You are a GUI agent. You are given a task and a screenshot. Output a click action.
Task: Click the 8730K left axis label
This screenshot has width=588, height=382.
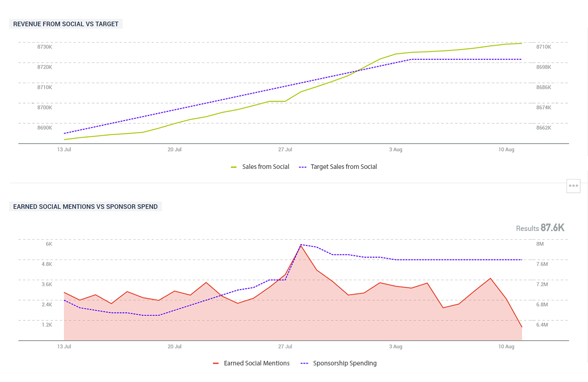pos(45,47)
